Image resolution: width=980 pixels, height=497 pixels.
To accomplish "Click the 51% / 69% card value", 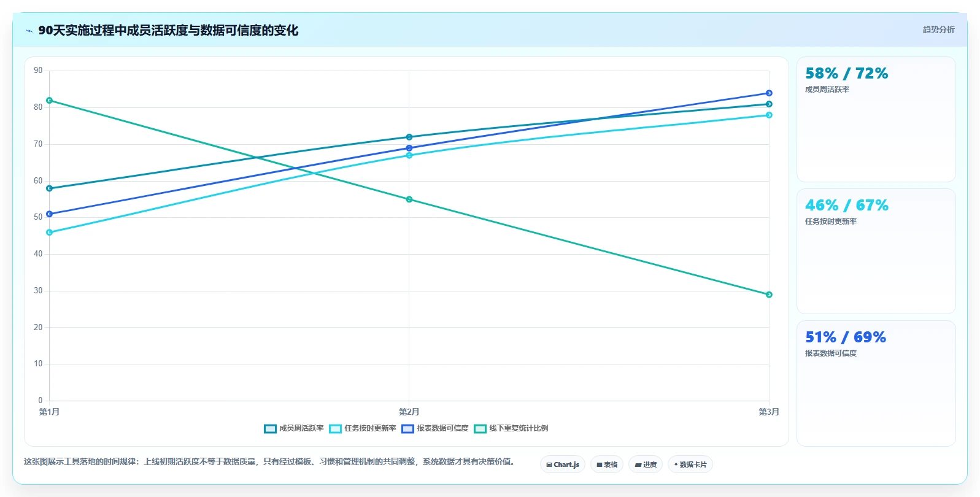I will [x=846, y=337].
